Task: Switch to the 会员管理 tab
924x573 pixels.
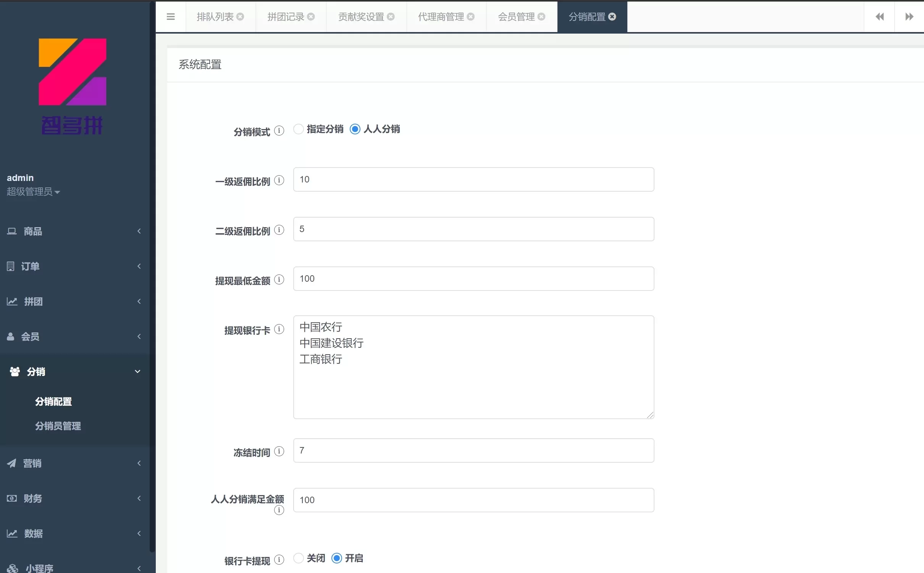Action: coord(516,17)
